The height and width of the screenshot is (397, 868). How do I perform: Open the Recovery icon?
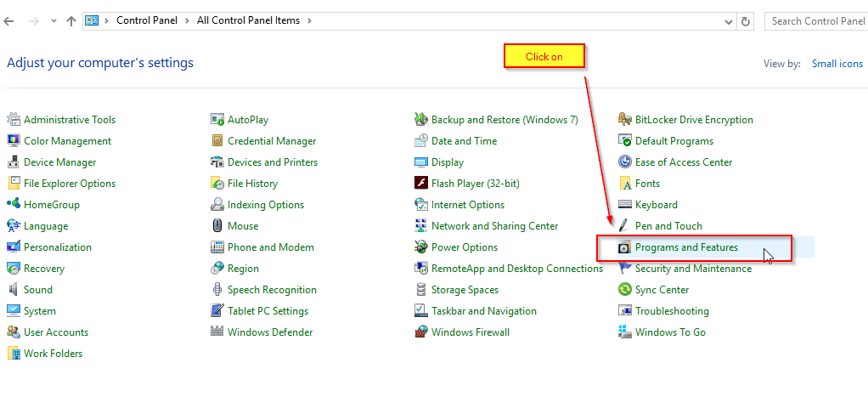point(14,269)
